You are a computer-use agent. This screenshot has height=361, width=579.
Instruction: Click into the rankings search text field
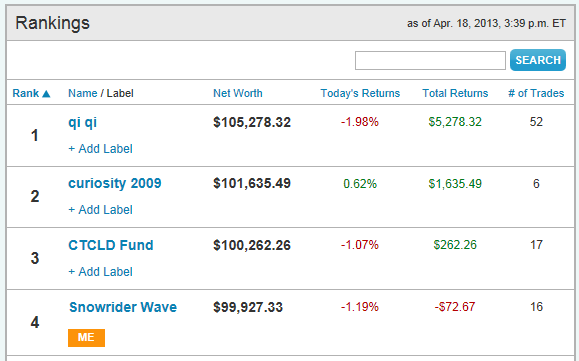pyautogui.click(x=430, y=60)
